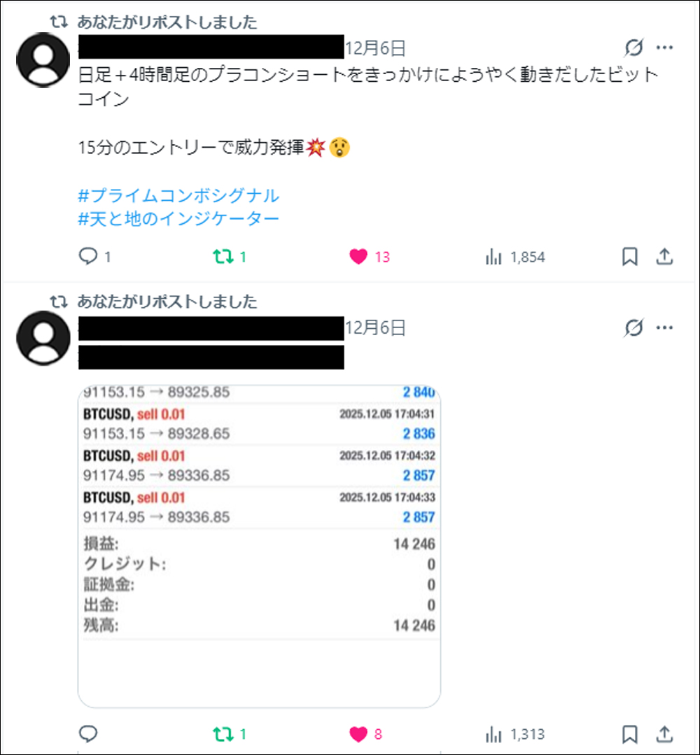Bookmark the first post
This screenshot has height=755, width=700.
tap(630, 256)
